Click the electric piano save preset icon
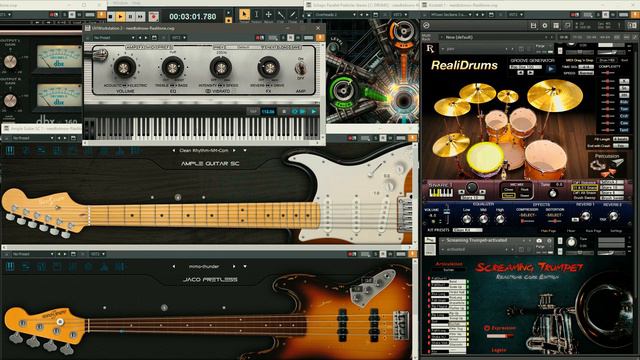The image size is (640, 360). pos(154,38)
